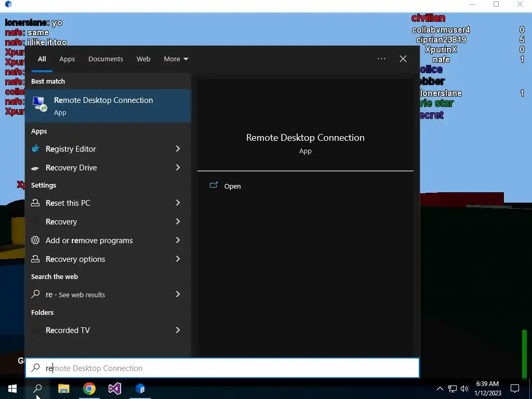Screen dimensions: 532x399
Task: Click the Remote Desktop Connection app icon
Action: (x=39, y=104)
